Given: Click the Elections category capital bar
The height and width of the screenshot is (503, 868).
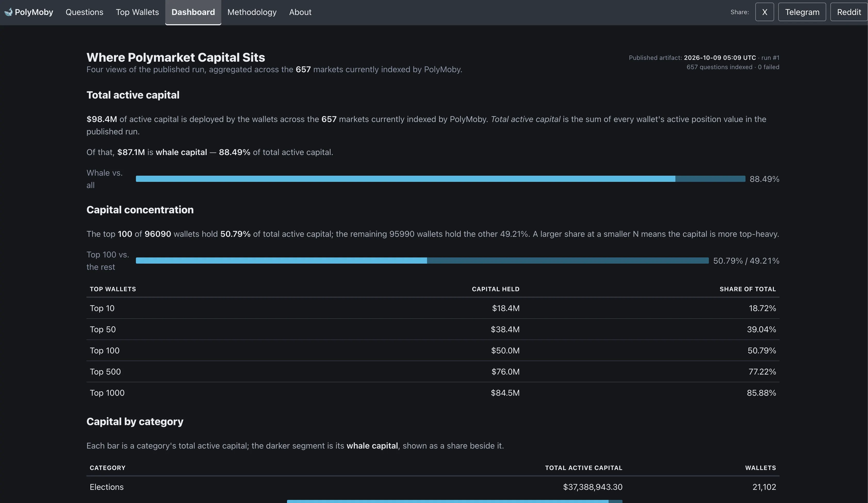Looking at the screenshot, I should (454, 501).
